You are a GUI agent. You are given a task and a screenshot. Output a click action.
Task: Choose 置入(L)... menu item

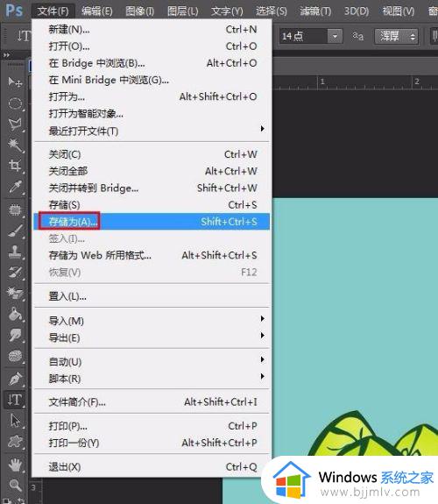click(x=152, y=296)
